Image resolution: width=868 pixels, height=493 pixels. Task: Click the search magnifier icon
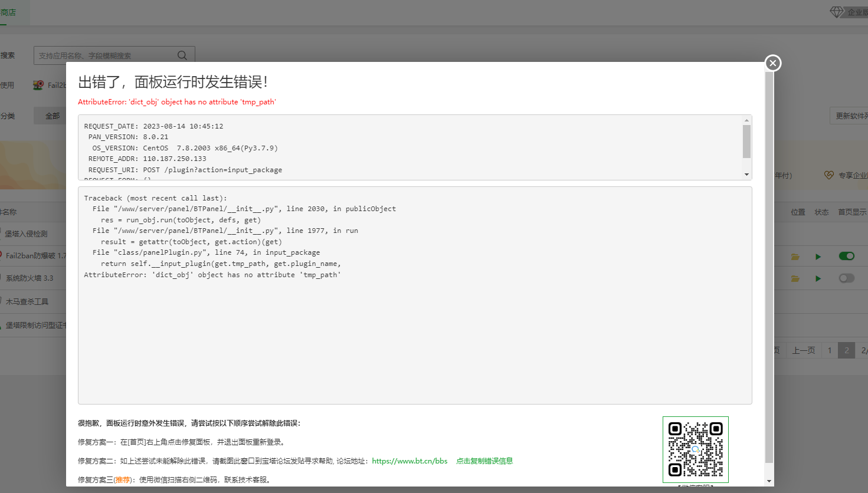tap(182, 55)
